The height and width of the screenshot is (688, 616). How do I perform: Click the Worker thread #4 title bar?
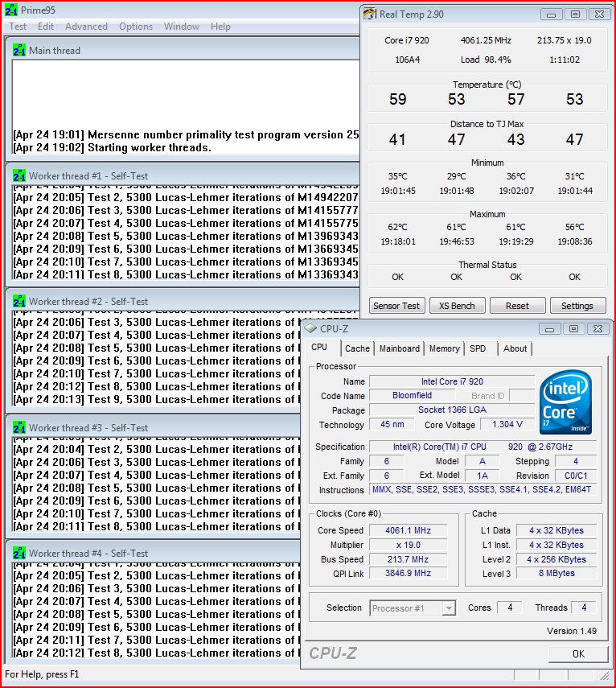[x=154, y=553]
